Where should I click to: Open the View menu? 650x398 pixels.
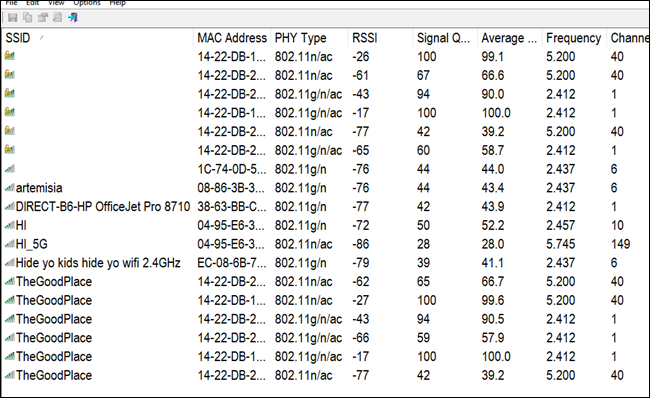(56, 3)
